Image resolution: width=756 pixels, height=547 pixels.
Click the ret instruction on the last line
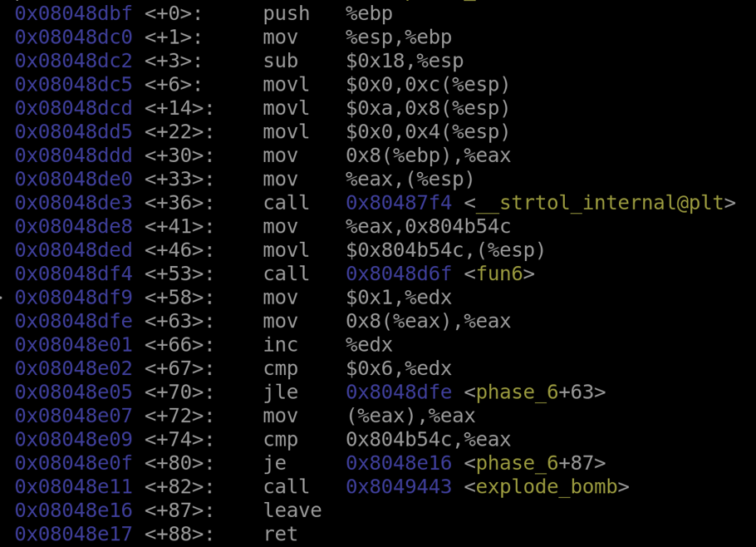coord(281,534)
